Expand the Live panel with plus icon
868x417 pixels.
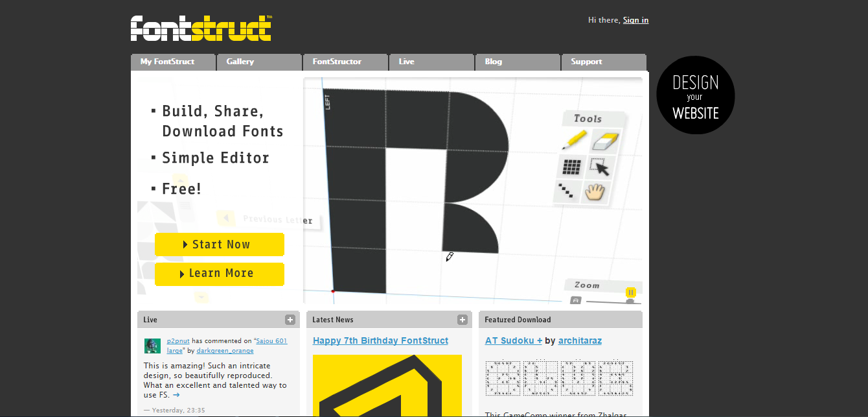coord(290,320)
